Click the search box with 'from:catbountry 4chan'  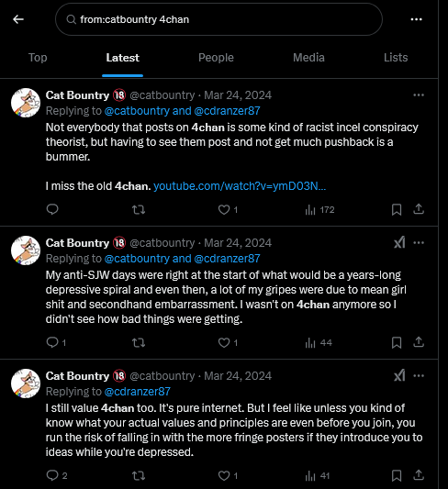[x=218, y=19]
